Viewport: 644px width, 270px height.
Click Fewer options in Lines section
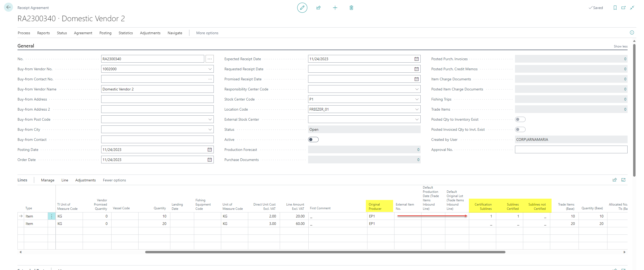114,180
